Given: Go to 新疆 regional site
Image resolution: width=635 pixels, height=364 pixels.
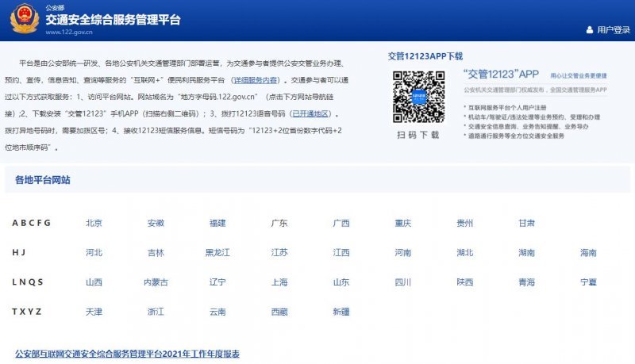Looking at the screenshot, I should 341,312.
